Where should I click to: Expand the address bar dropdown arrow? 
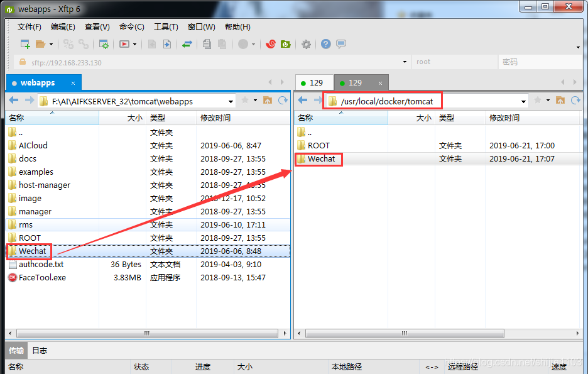click(405, 62)
